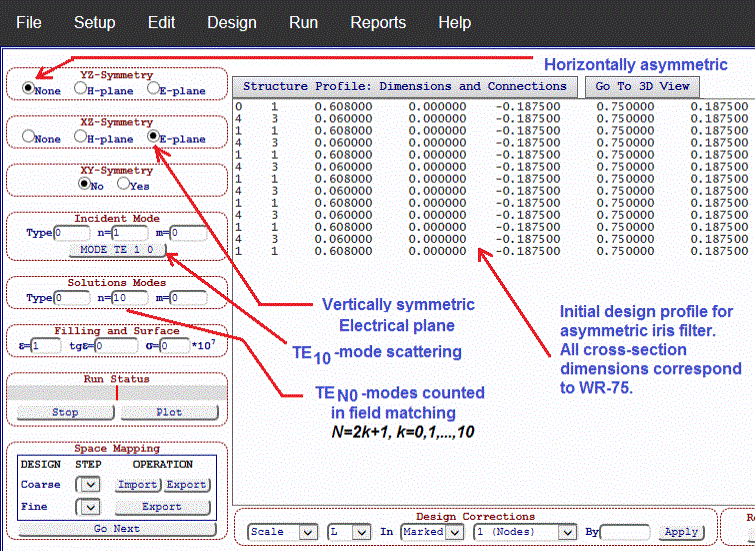Click Import in the Coarse row

(x=137, y=485)
